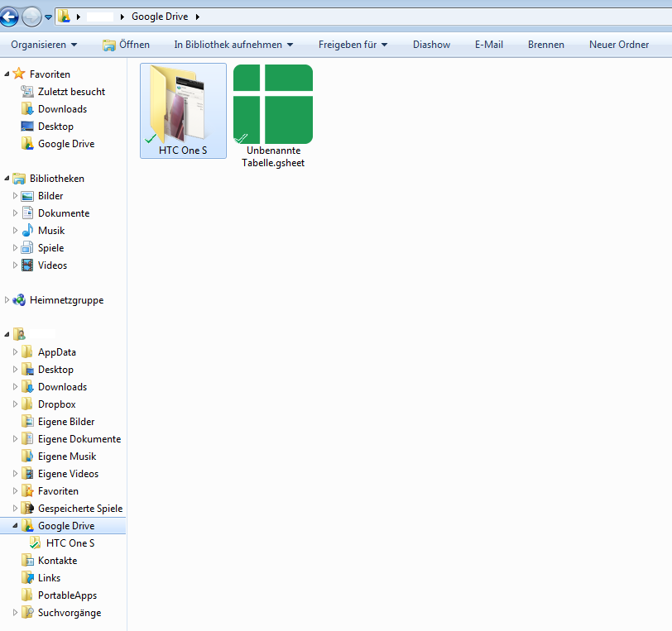The height and width of the screenshot is (631, 672).
Task: Expand the Bilder library
Action: pyautogui.click(x=15, y=196)
